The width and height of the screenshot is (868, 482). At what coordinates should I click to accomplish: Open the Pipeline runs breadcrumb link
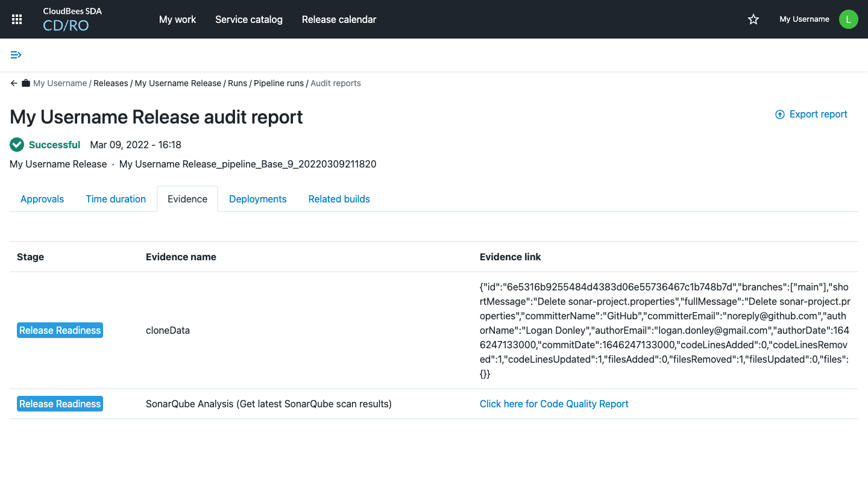pos(278,83)
